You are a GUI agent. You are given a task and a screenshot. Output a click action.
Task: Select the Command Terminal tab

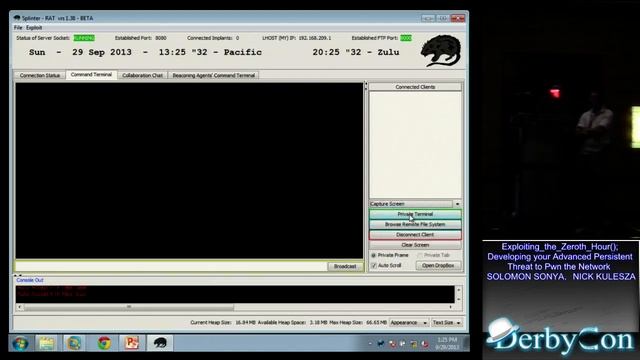point(91,75)
